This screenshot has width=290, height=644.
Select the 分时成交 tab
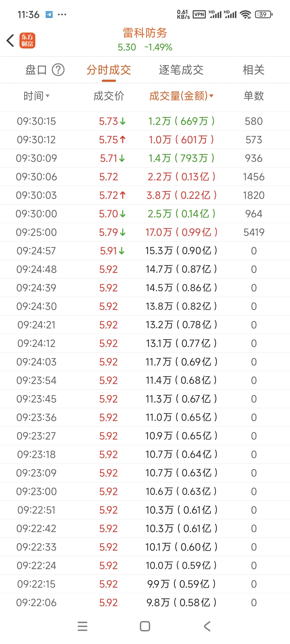[109, 70]
